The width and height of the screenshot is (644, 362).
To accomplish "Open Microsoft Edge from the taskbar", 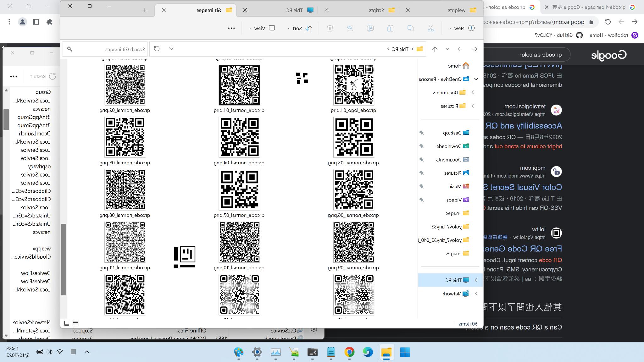I will pos(368,352).
